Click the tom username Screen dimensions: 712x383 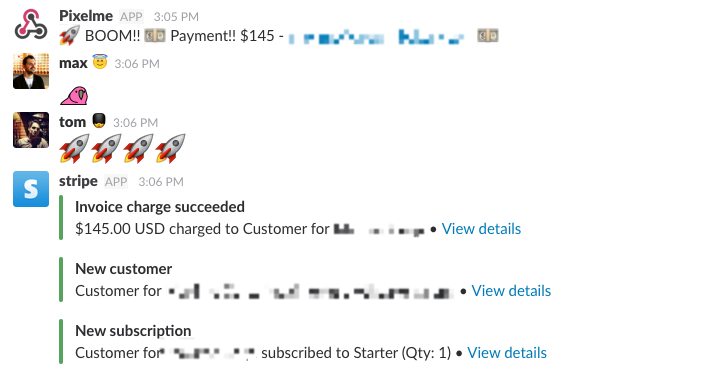[x=72, y=122]
